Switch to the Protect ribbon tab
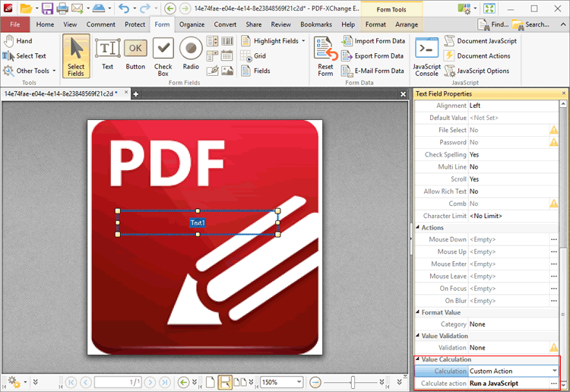 coord(135,24)
